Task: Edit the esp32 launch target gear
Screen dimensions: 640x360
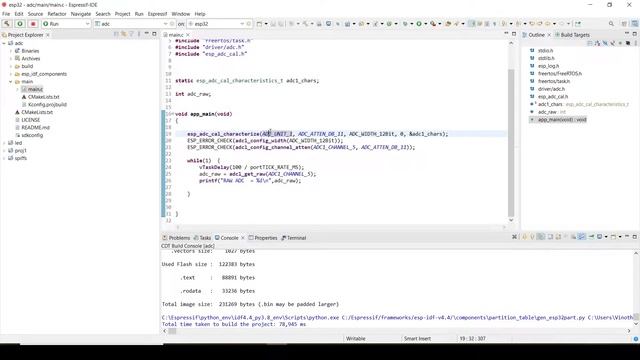Action: point(249,24)
